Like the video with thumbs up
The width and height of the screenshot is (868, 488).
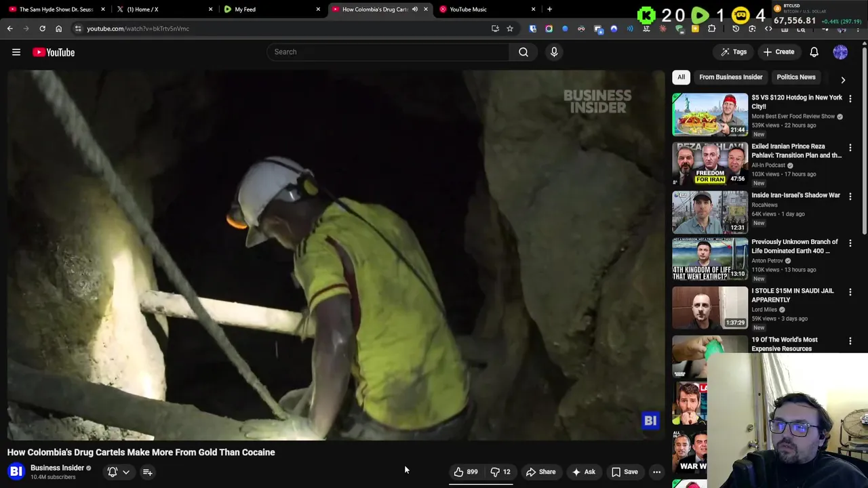pos(465,472)
